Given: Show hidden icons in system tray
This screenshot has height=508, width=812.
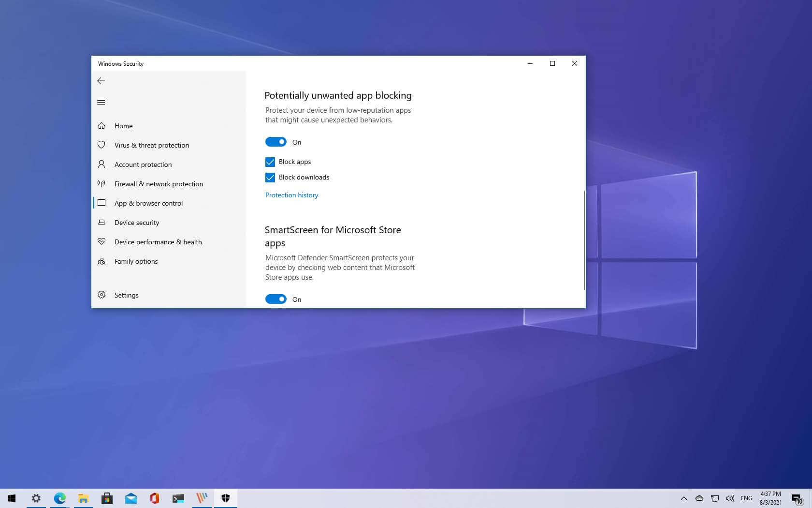Looking at the screenshot, I should (683, 498).
